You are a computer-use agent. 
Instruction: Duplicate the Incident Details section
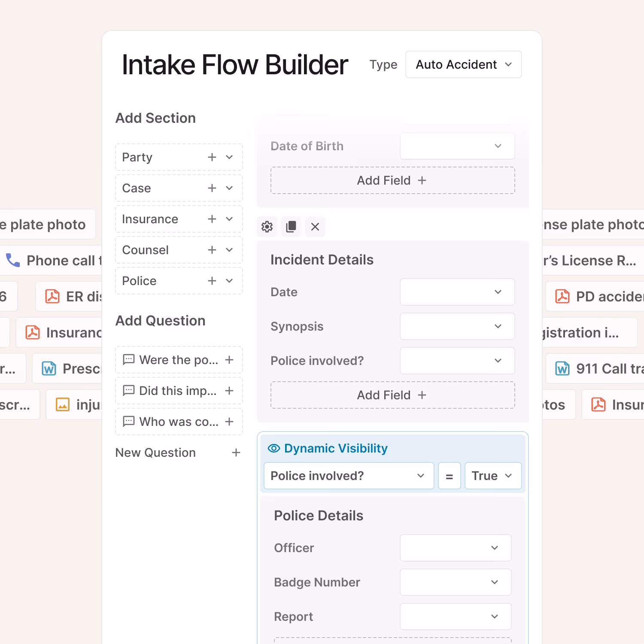(291, 227)
